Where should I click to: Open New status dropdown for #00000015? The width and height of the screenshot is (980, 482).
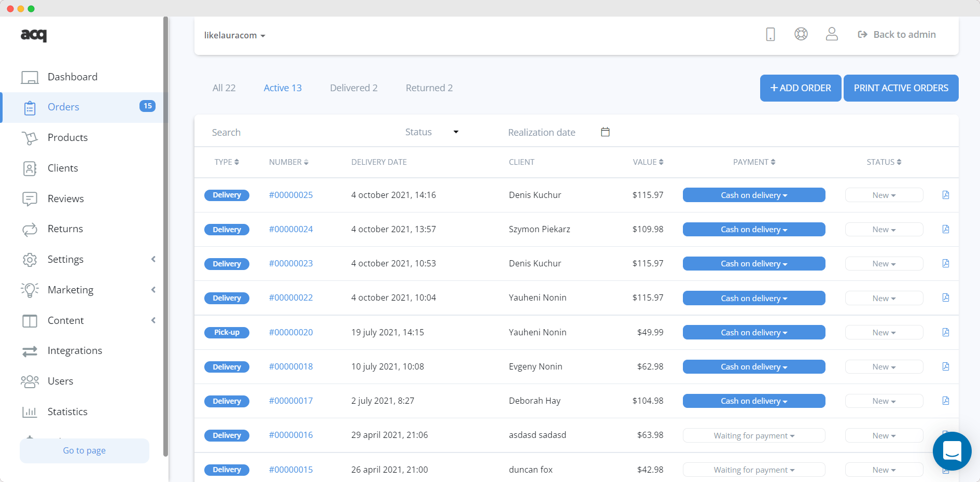[884, 470]
